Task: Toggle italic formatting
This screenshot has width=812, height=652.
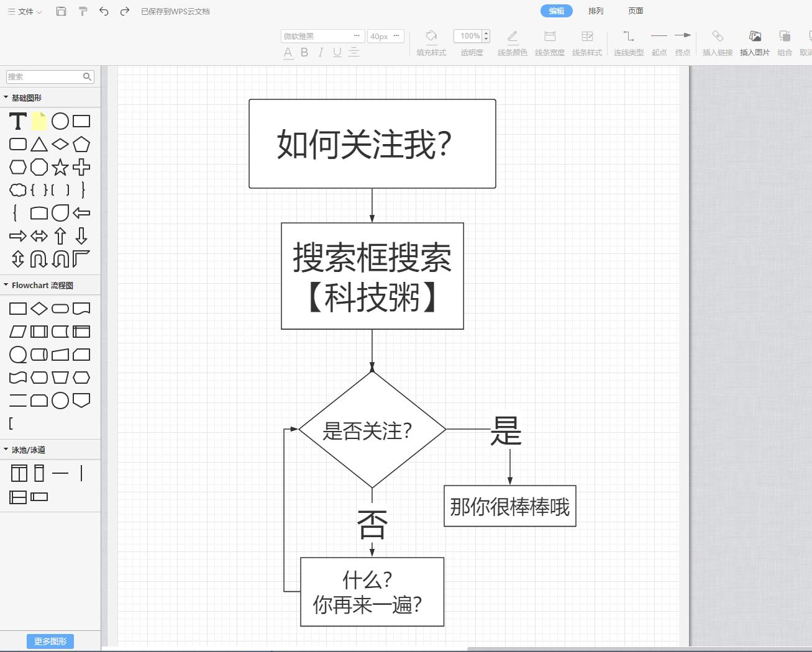Action: click(x=320, y=53)
